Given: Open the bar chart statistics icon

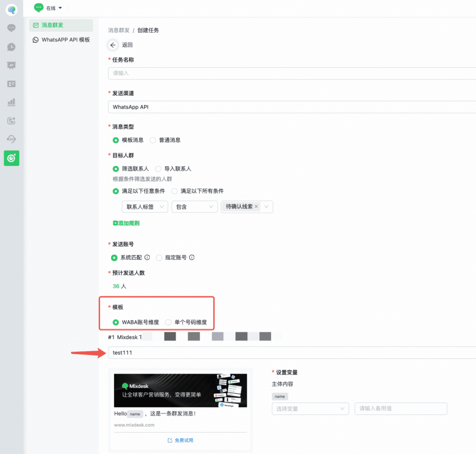Looking at the screenshot, I should click(x=11, y=102).
